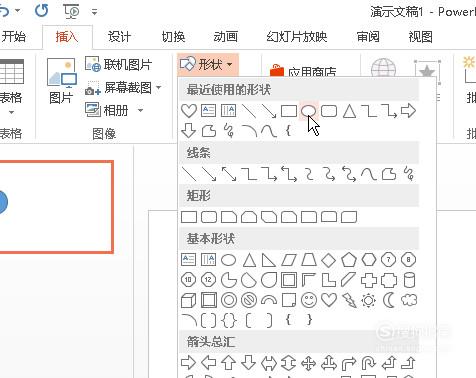Pick the pentagon basic shape
The height and width of the screenshot is (378, 476).
click(349, 260)
